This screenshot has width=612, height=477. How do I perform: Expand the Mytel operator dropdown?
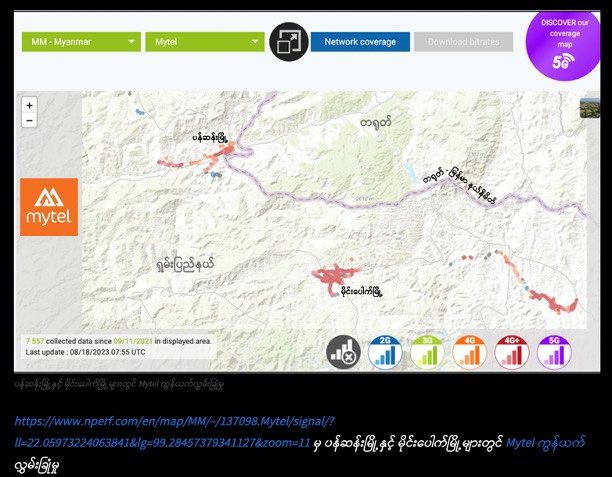pyautogui.click(x=204, y=42)
